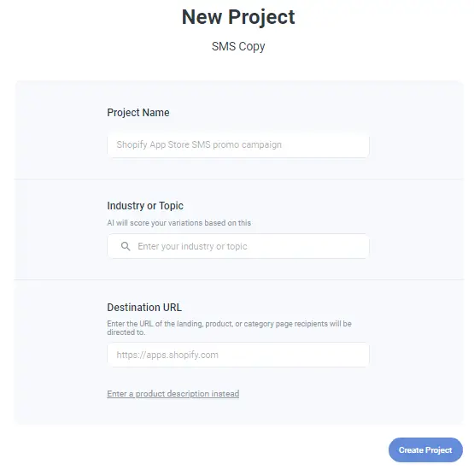Click the 'https://apps.shopify.com' placeholder text
This screenshot has height=476, width=474.
point(167,355)
